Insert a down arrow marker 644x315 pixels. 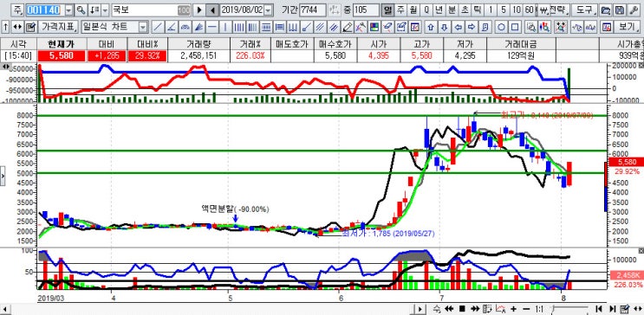tap(444, 28)
